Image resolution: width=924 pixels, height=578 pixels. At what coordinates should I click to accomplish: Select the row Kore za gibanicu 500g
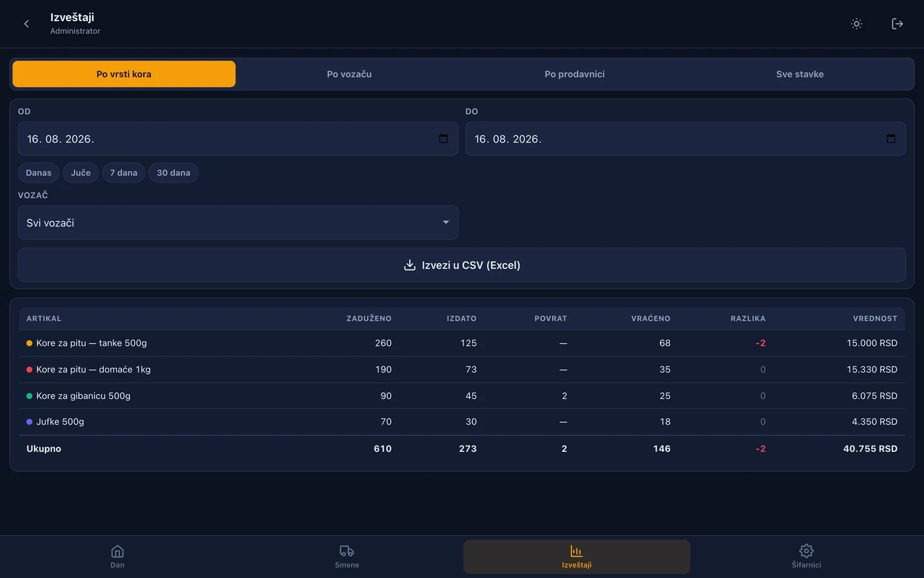coord(462,396)
